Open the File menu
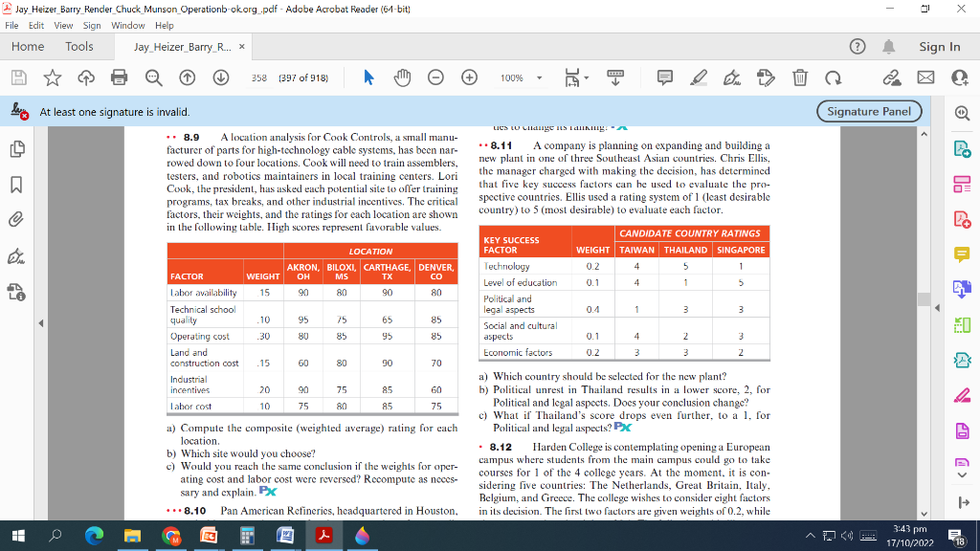The width and height of the screenshot is (980, 551). click(11, 26)
